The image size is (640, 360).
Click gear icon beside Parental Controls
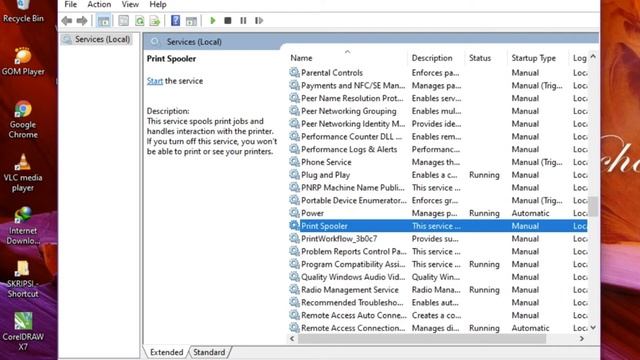294,72
